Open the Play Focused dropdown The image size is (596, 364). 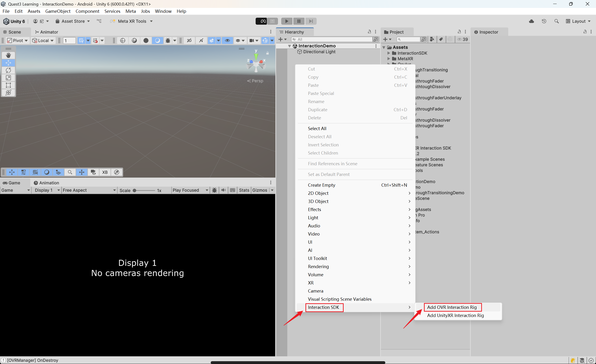tap(190, 190)
